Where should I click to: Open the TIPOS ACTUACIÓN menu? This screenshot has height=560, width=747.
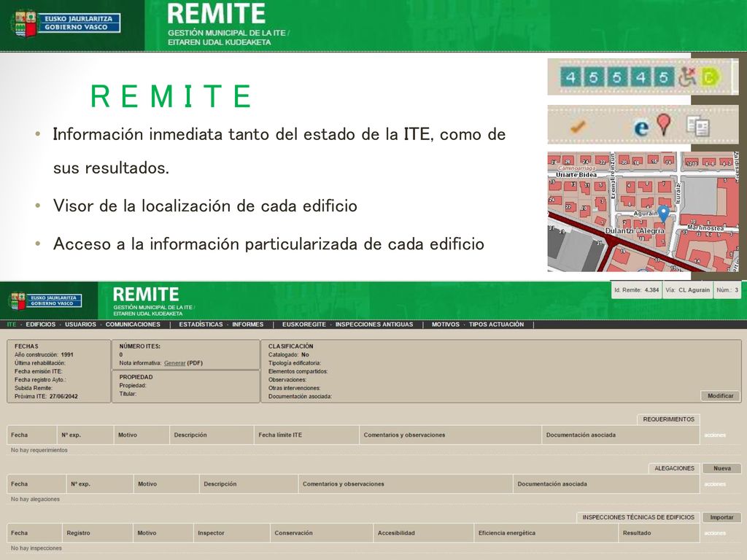pos(496,324)
